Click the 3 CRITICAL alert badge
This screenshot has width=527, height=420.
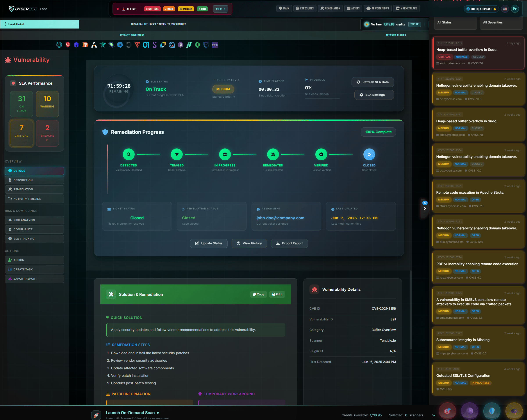152,9
